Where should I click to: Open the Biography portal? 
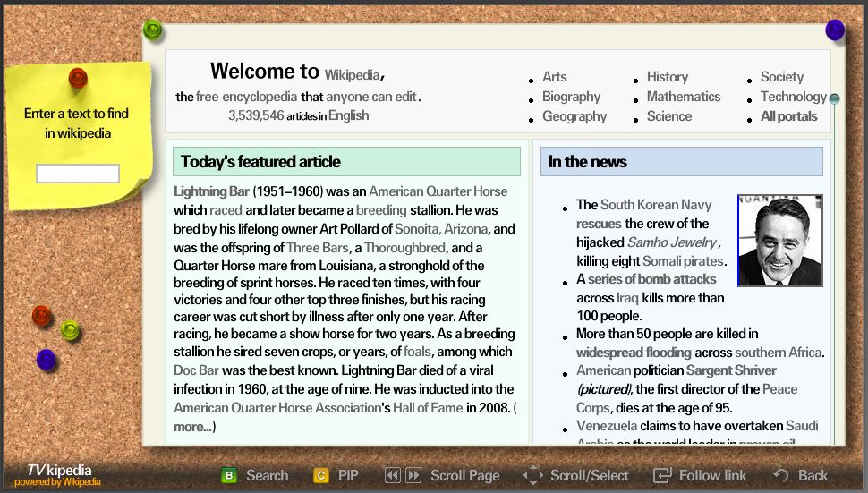coord(571,97)
